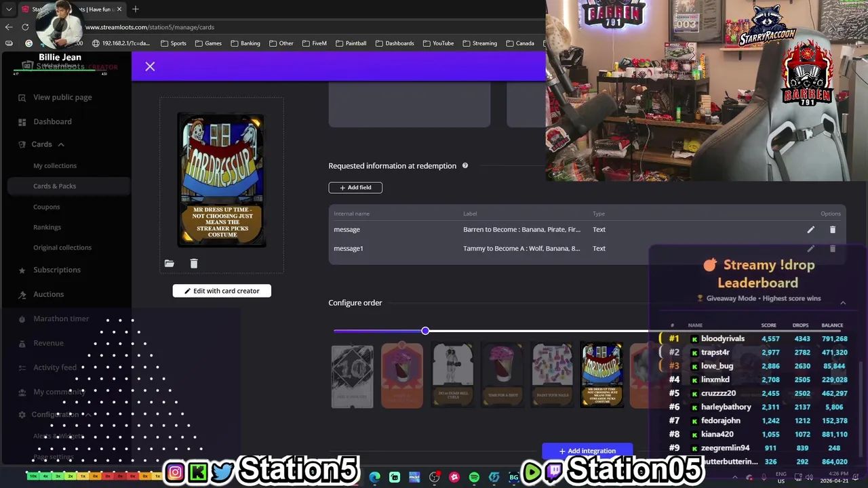Click the 'Barren to Become' label cell
Viewport: 868px width, 488px height.
(x=521, y=230)
